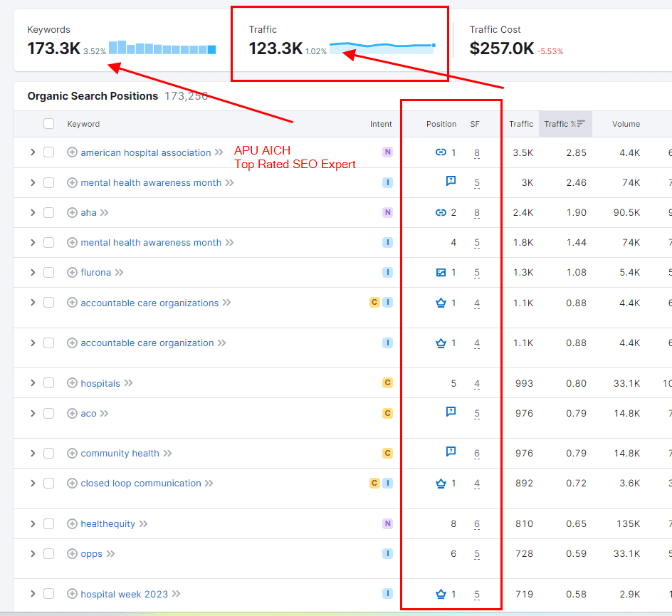
Task: Open the 'accountable care organizations' keyword link
Action: coord(149,303)
